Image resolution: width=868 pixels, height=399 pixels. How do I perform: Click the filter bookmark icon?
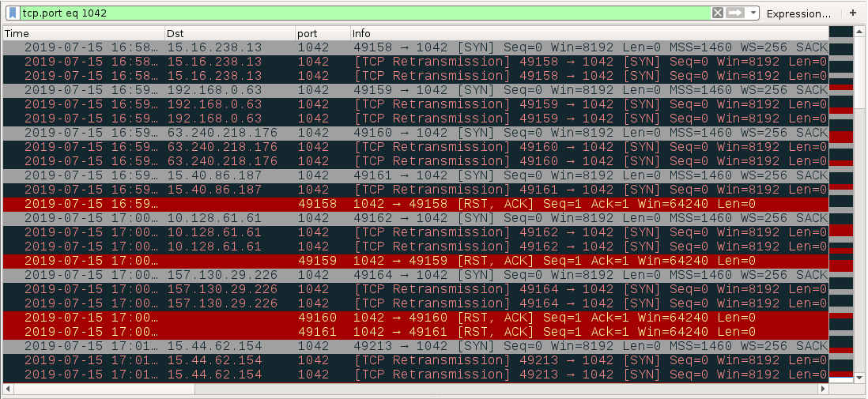13,13
